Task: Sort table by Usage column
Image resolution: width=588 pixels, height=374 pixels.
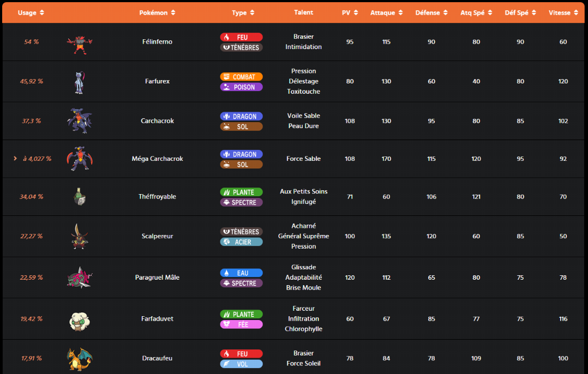Action: [x=31, y=13]
